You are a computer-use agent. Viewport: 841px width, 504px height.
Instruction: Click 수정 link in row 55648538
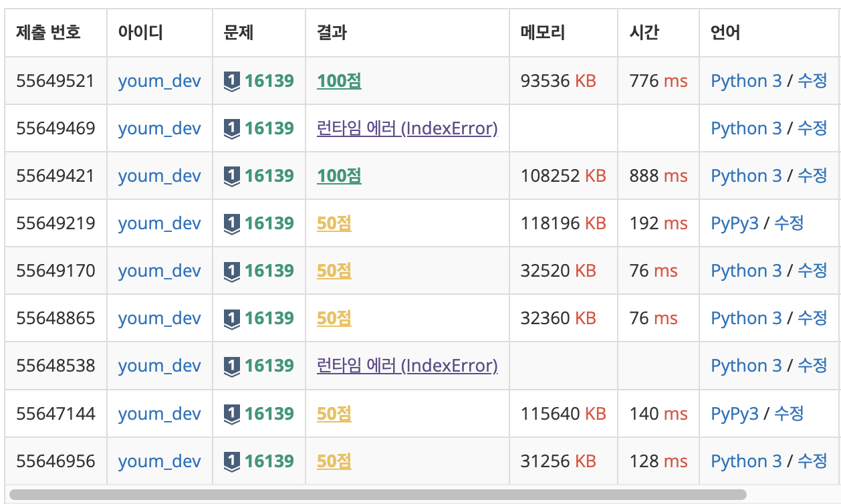click(813, 366)
